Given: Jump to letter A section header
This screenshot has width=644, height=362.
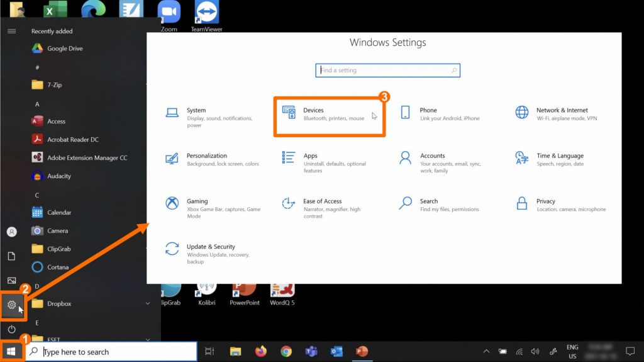Looking at the screenshot, I should [37, 104].
